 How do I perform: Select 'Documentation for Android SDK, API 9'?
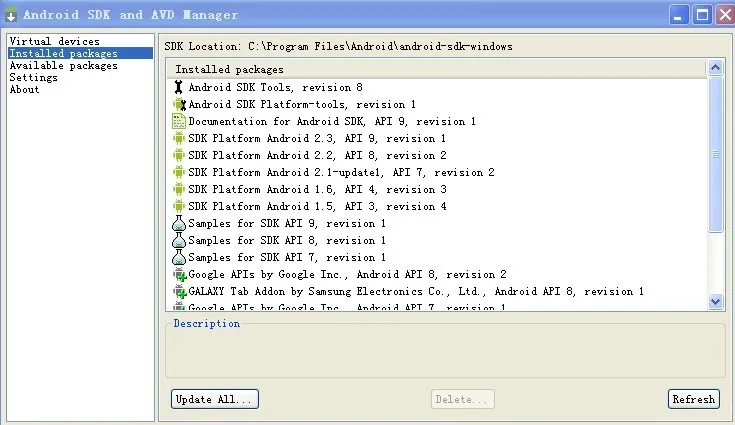(x=332, y=121)
